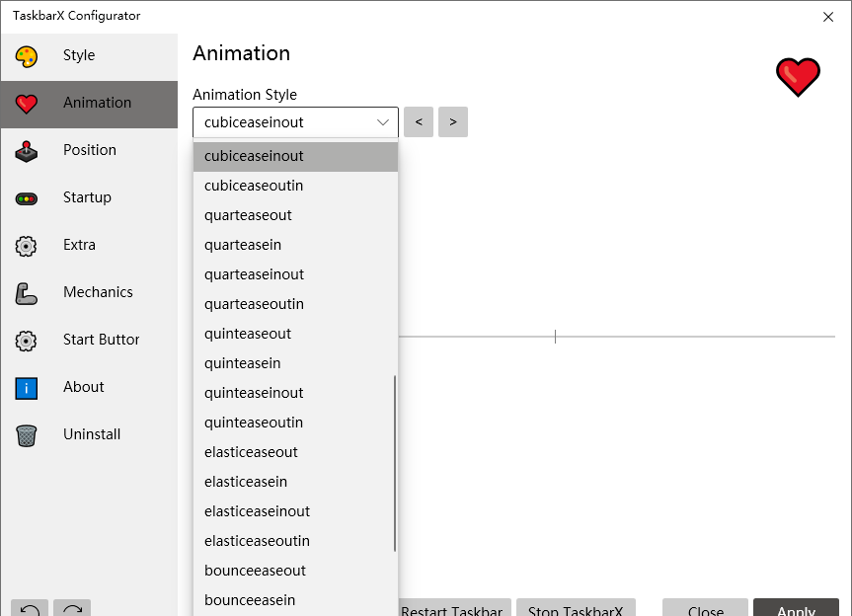This screenshot has width=852, height=616.
Task: Click the Apply button
Action: (796, 608)
